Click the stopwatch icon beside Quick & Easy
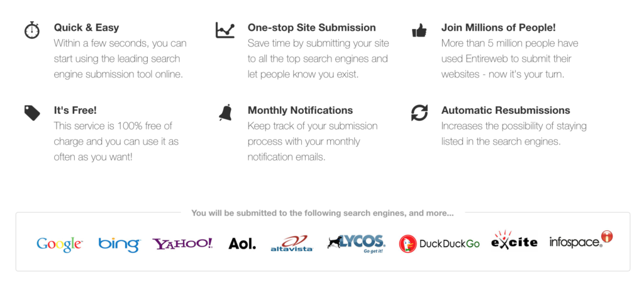This screenshot has height=285, width=644. (31, 30)
